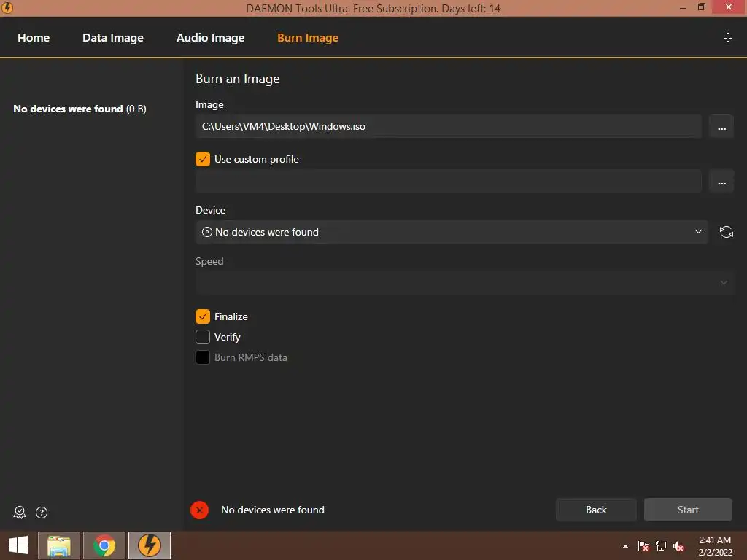
Task: Browse for a custom profile file
Action: point(721,182)
